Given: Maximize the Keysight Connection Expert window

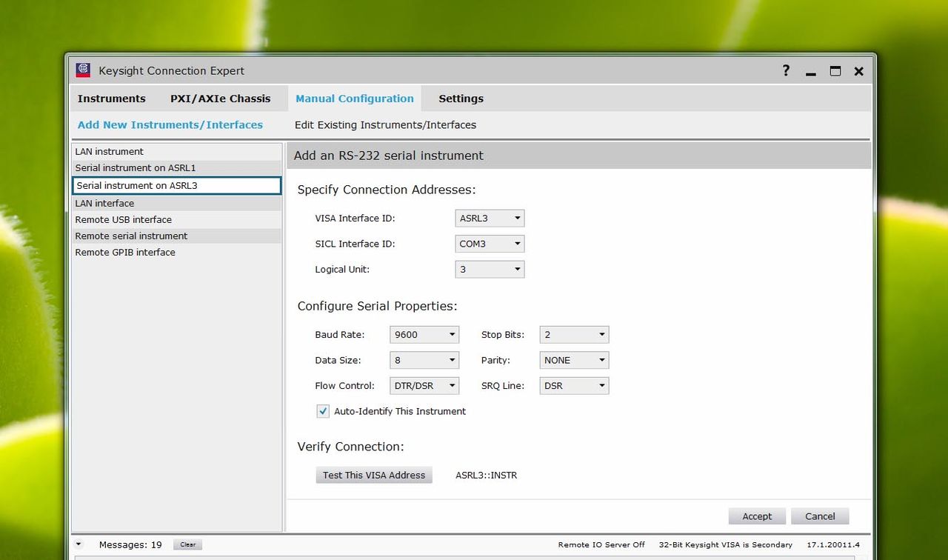Looking at the screenshot, I should pyautogui.click(x=835, y=71).
